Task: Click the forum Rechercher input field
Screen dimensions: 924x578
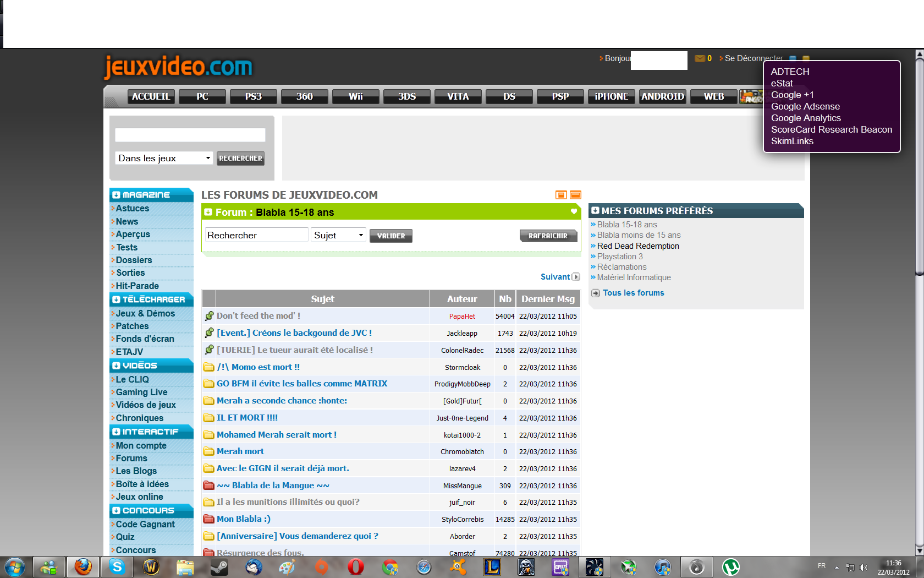Action: [x=256, y=235]
